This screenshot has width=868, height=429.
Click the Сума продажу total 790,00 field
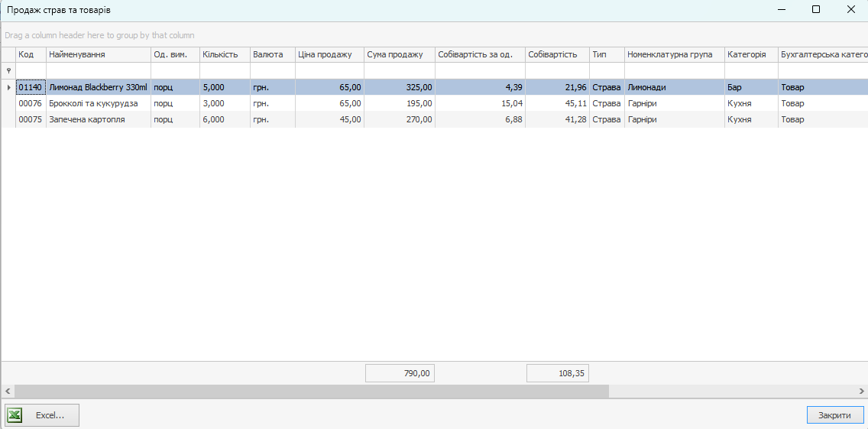400,373
